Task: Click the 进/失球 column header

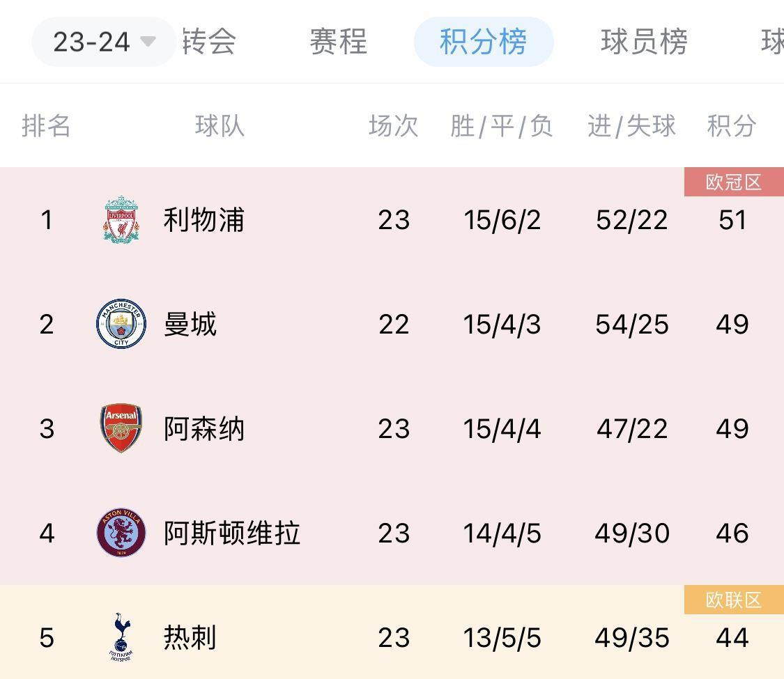Action: (631, 125)
